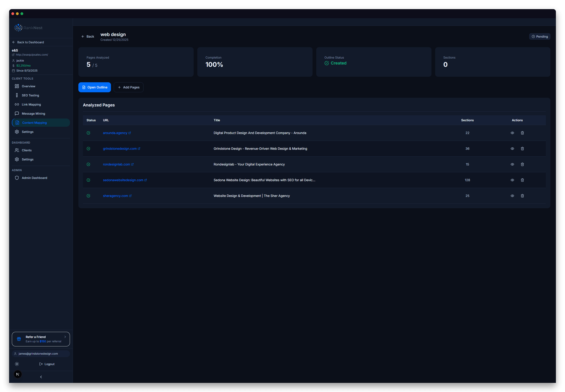The width and height of the screenshot is (565, 392).
Task: Open the Overview tool in Client Tools
Action: point(28,86)
